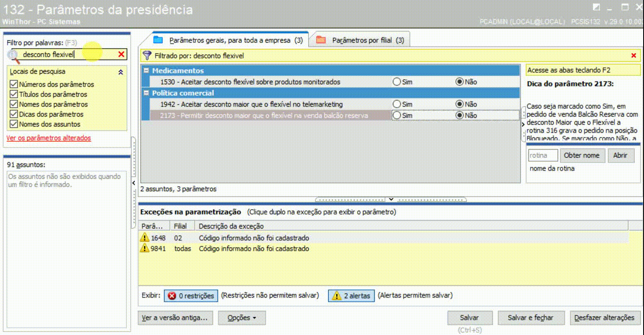The height and width of the screenshot is (335, 644).
Task: Click yellow warning icon in 2 alertas
Action: click(337, 296)
